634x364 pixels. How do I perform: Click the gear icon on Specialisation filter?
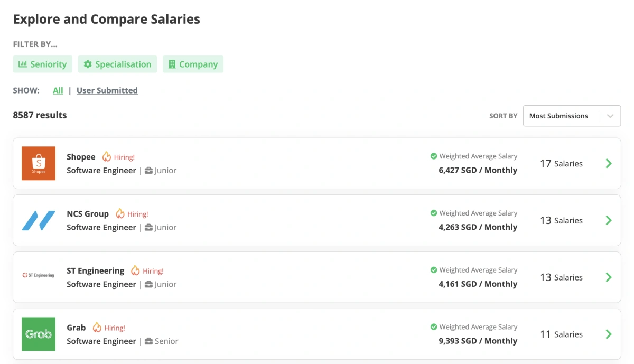pos(88,64)
